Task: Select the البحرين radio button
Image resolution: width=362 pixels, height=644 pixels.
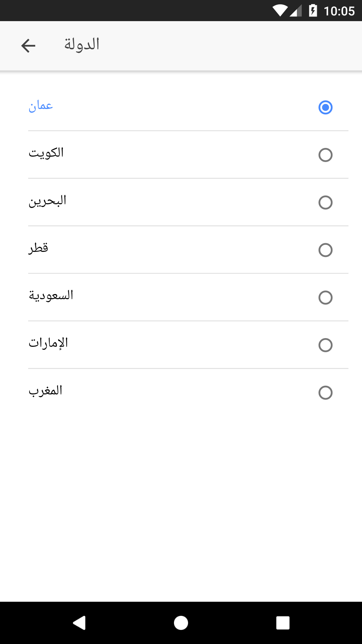Action: pyautogui.click(x=325, y=203)
